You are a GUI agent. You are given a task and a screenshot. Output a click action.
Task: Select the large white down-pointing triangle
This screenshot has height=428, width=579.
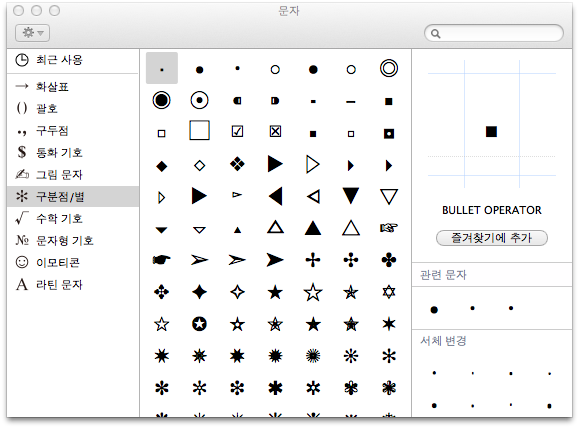pyautogui.click(x=389, y=196)
